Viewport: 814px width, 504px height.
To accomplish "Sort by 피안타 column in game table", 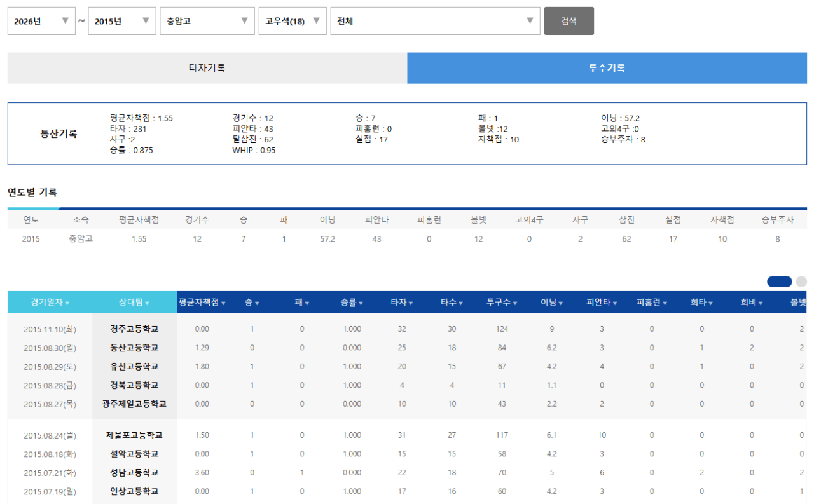I will coord(602,303).
